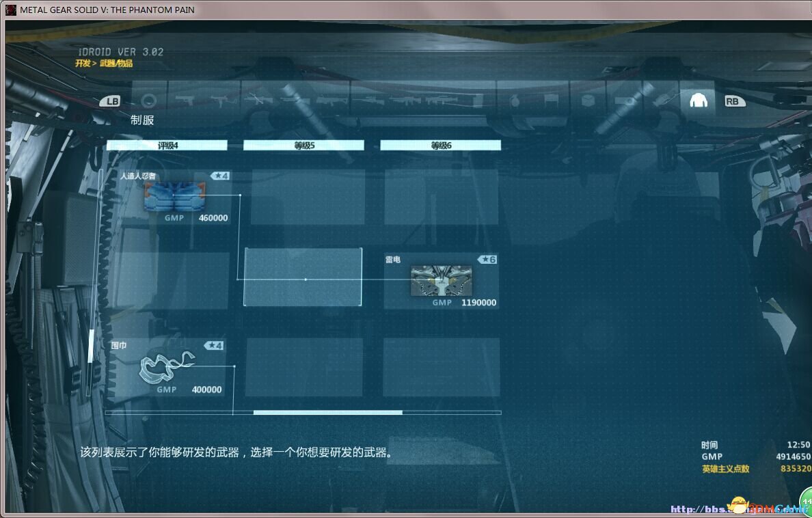Image resolution: width=812 pixels, height=518 pixels.
Task: Open the rocket launcher category
Action: pyautogui.click(x=442, y=100)
